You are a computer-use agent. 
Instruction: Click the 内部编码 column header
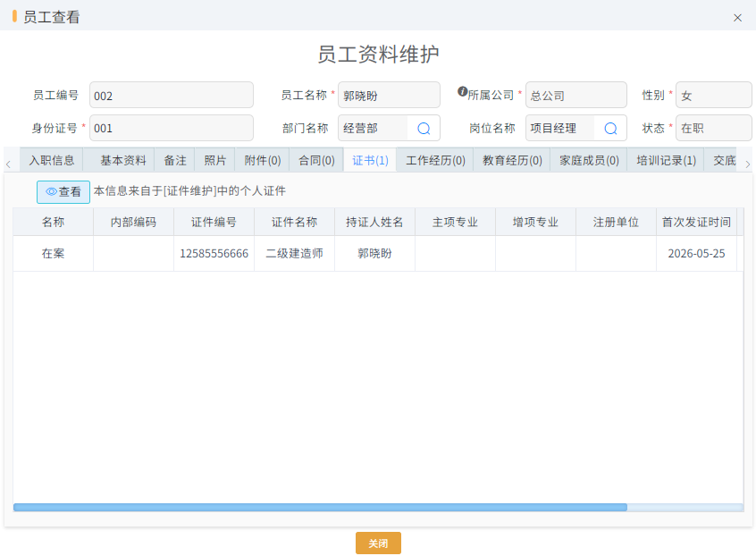(133, 222)
